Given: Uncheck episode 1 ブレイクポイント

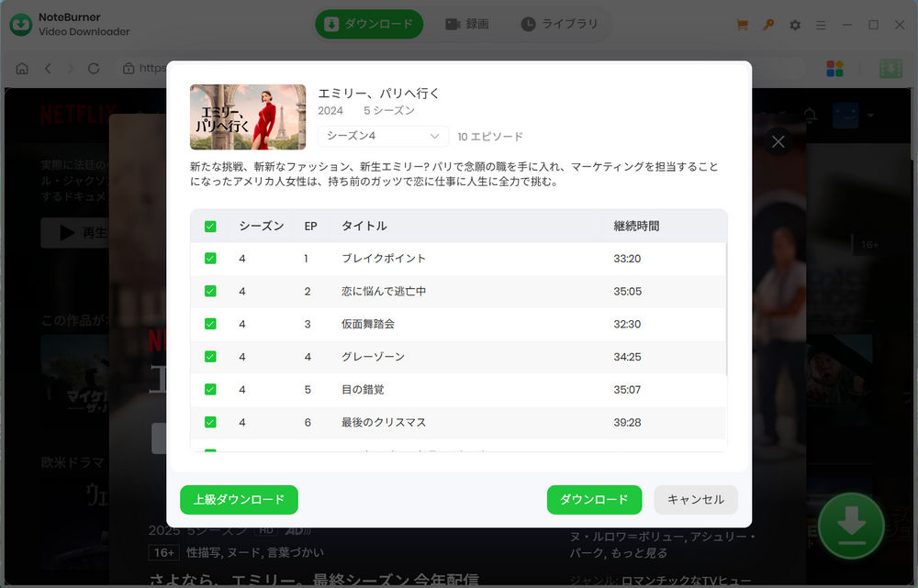Looking at the screenshot, I should tap(210, 258).
